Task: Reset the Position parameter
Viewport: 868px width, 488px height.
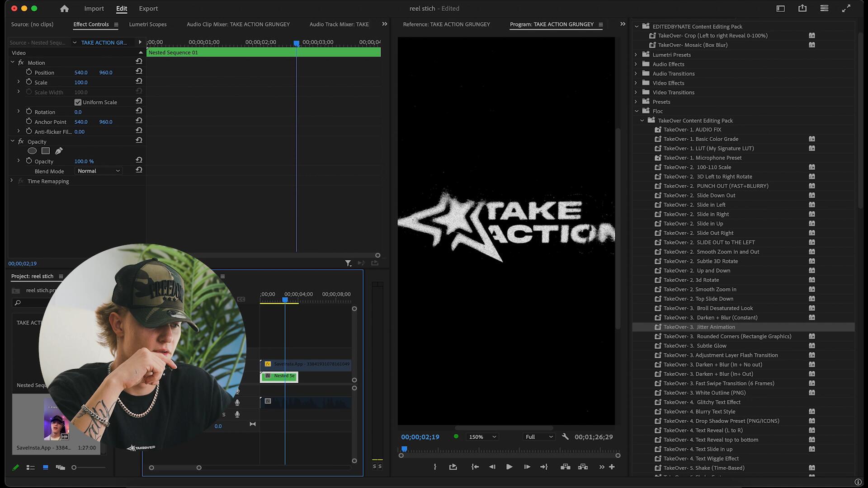Action: [x=139, y=71]
